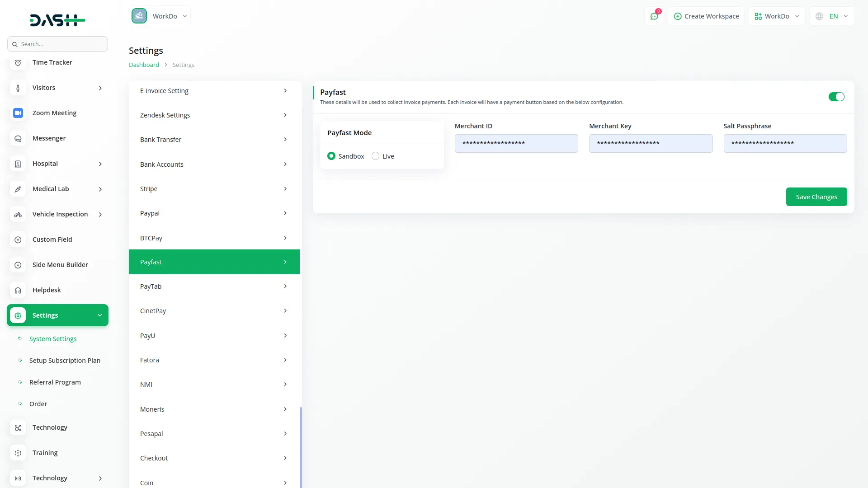This screenshot has height=488, width=868.
Task: Click the Vehicle Inspection motorcycle icon
Action: pyautogui.click(x=18, y=214)
